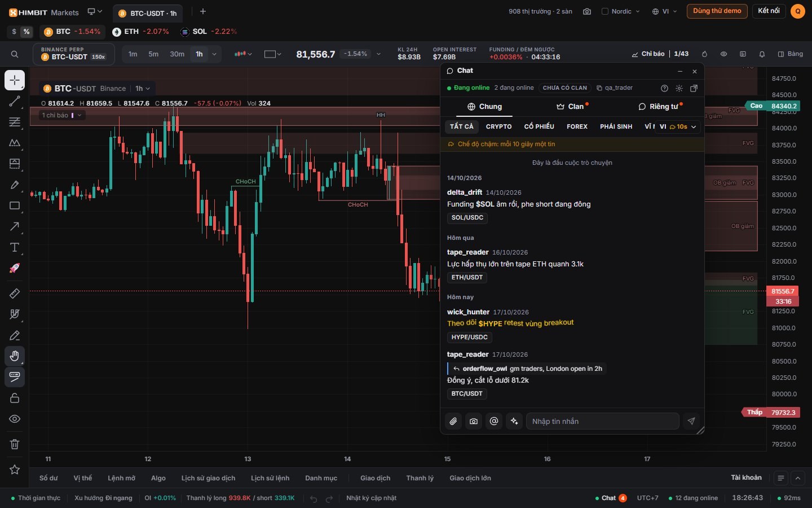Take a chart screenshot camera icon

(x=587, y=11)
